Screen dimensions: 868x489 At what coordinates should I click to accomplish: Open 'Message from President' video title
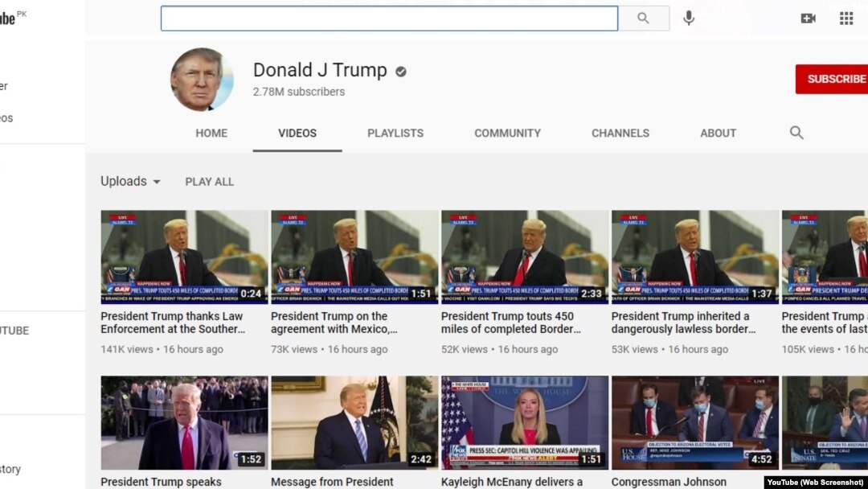[x=332, y=482]
